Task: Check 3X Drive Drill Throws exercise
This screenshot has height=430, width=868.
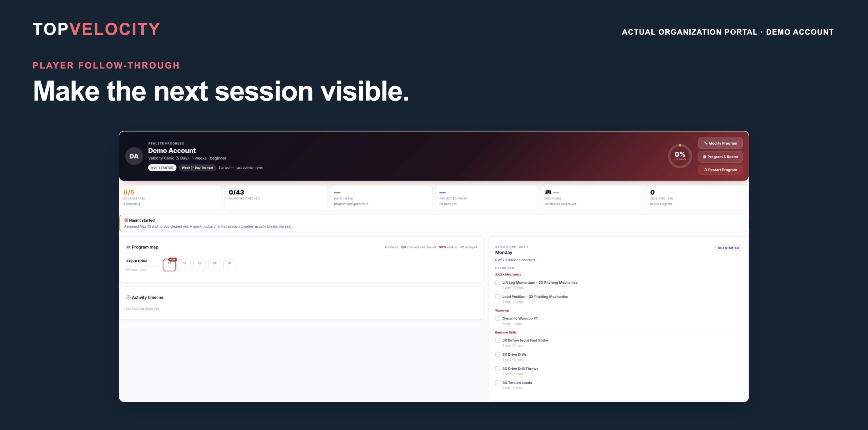Action: pyautogui.click(x=497, y=369)
